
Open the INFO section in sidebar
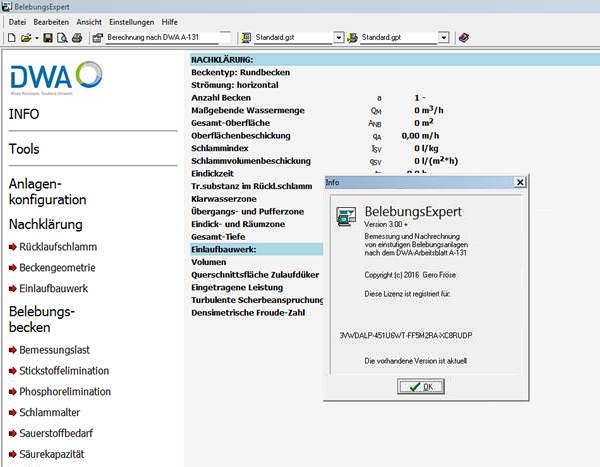(x=24, y=114)
